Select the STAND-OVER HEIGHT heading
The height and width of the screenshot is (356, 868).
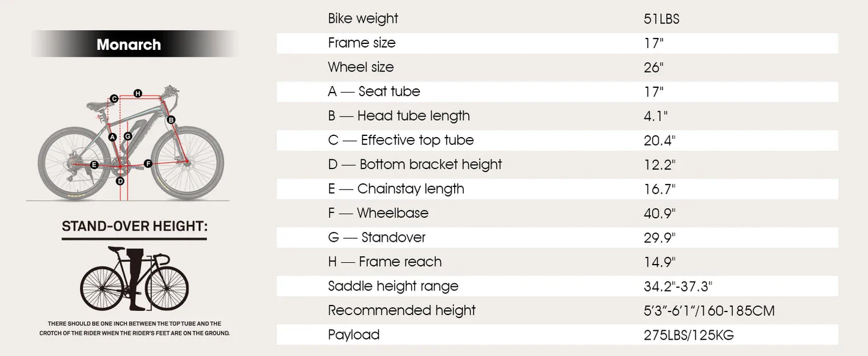(x=135, y=227)
